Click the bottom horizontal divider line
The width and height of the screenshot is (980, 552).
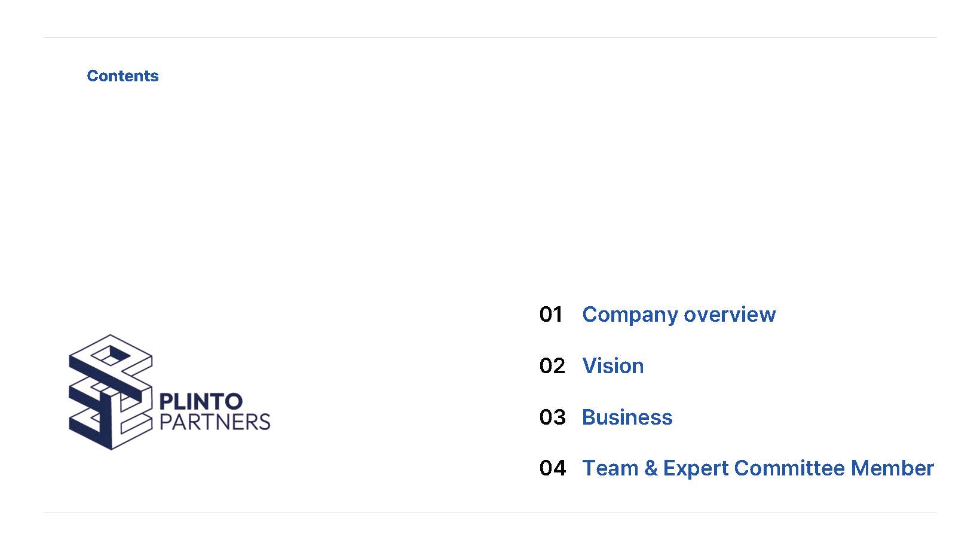[490, 513]
